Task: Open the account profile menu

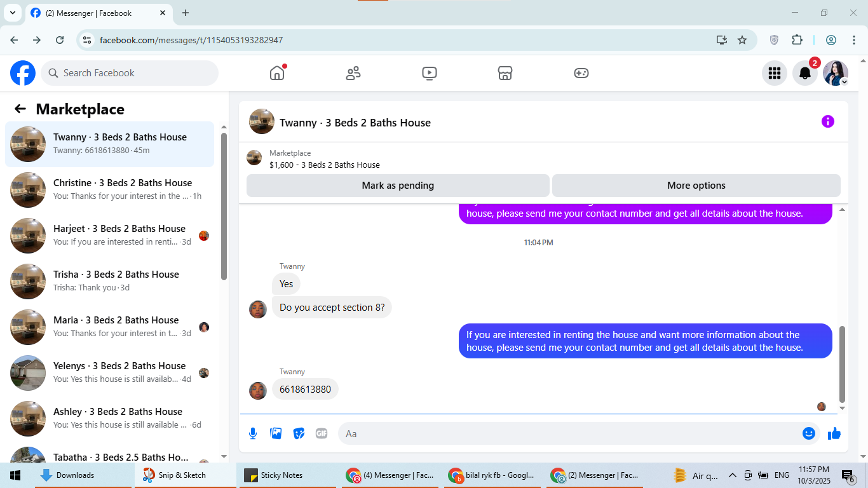Action: [x=836, y=73]
